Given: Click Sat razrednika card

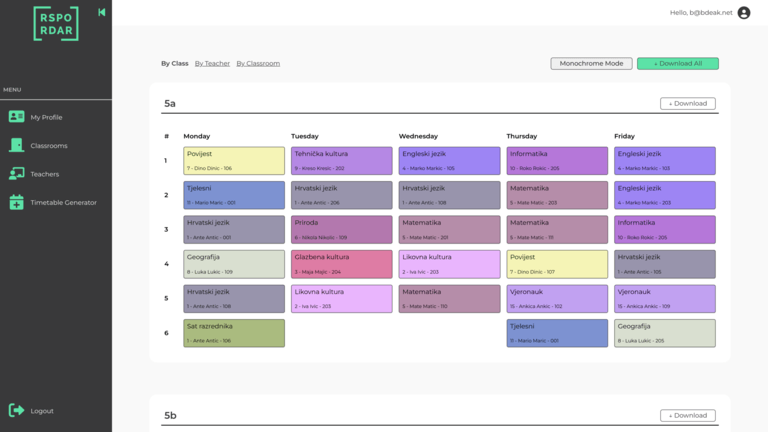Looking at the screenshot, I should pos(234,333).
